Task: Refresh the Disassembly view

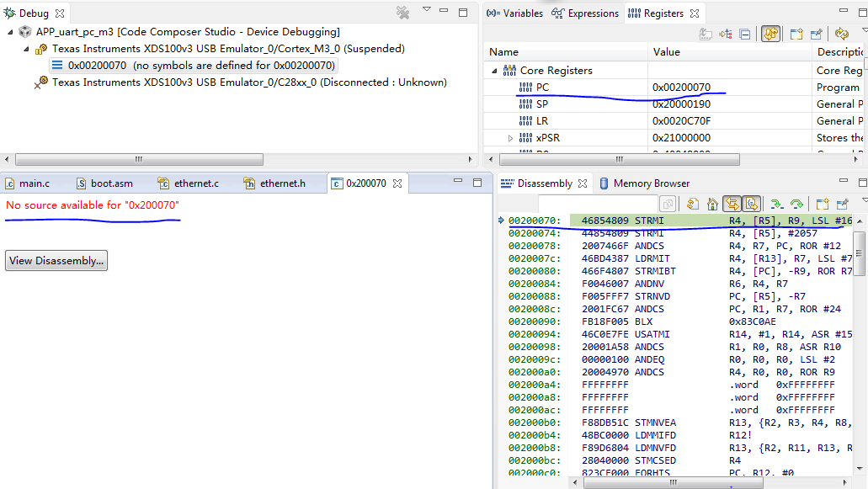Action: point(693,205)
